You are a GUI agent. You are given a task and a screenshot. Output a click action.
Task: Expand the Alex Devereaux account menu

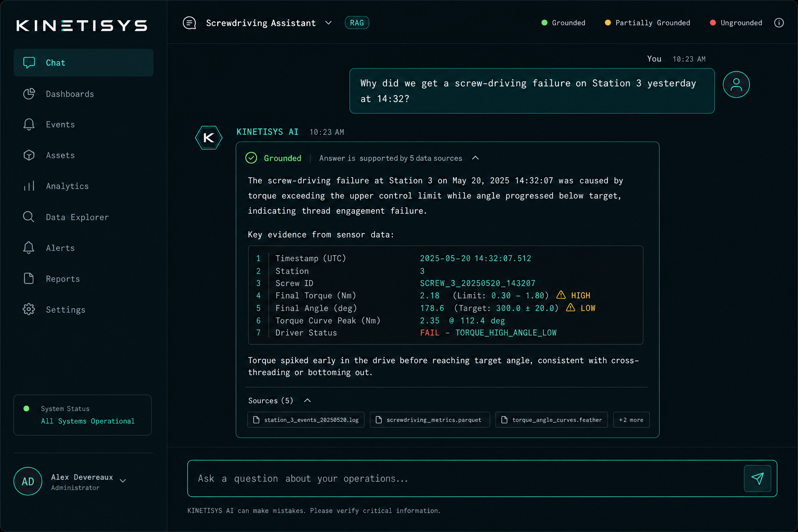click(123, 481)
